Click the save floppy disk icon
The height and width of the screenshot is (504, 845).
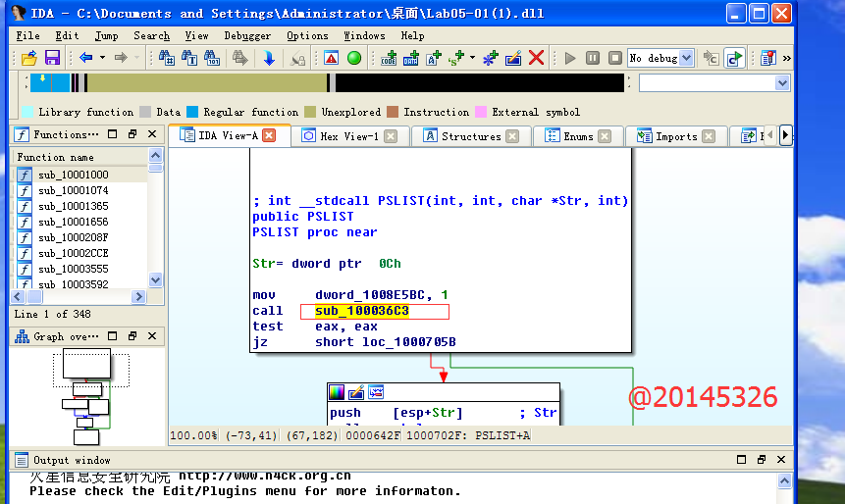(52, 59)
